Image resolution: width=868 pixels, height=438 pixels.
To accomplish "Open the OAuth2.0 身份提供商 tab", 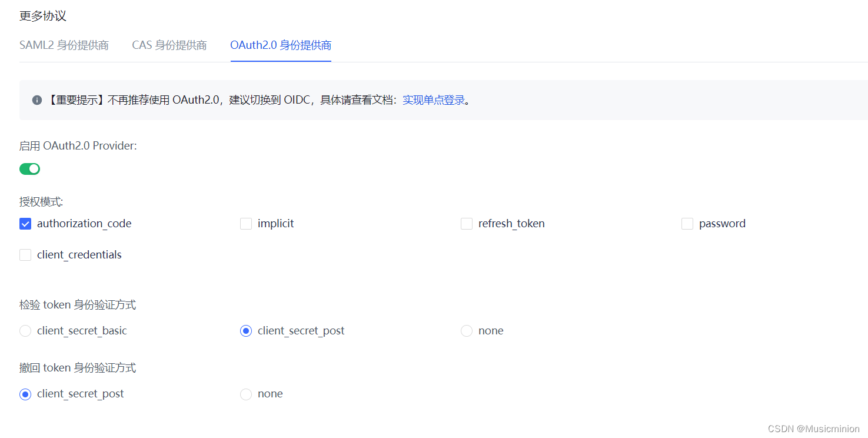I will click(281, 45).
